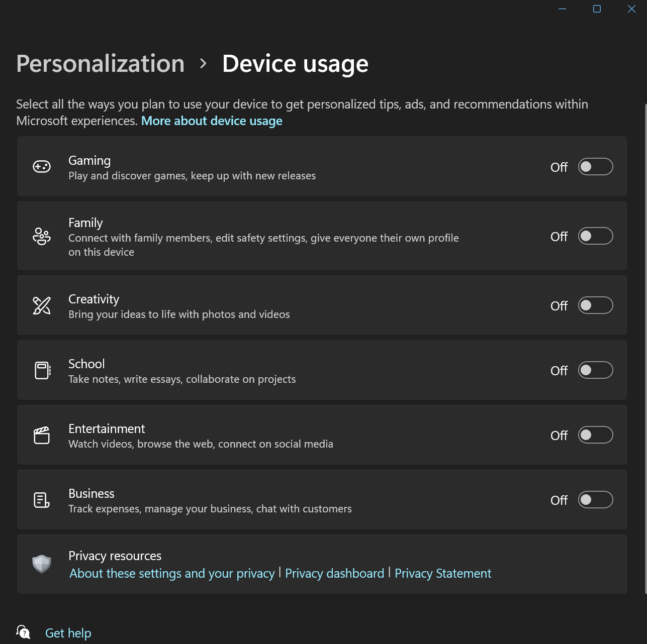Open More about device usage link

point(212,121)
